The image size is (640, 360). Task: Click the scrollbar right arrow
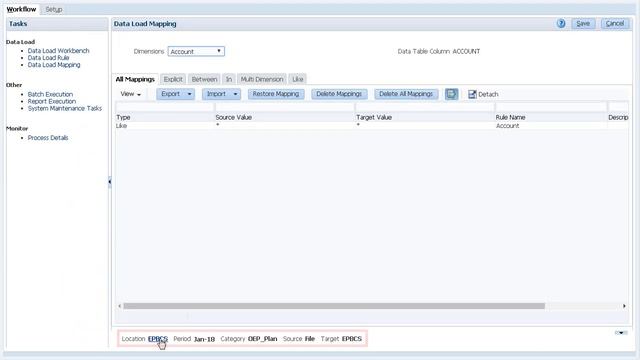[x=624, y=306]
